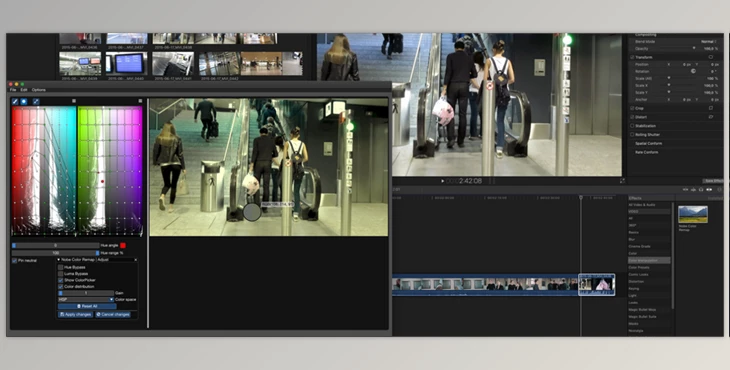This screenshot has width=730, height=370.
Task: Toggle the Crop checkbox in the inspector
Action: [632, 108]
